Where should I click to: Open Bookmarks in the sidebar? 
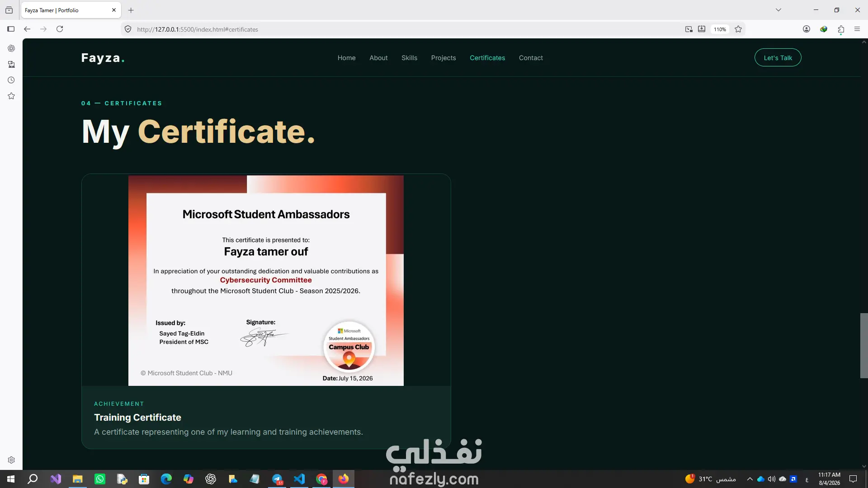[11, 96]
